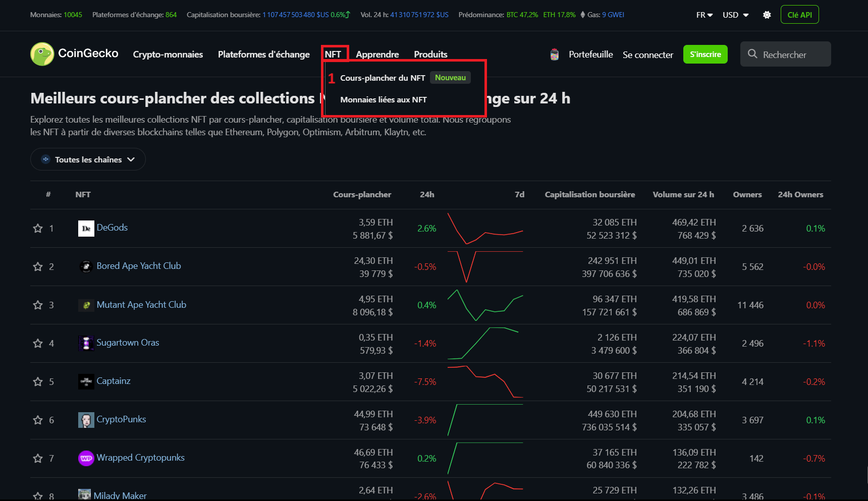This screenshot has width=868, height=501.
Task: Click the Mutant Ape Yacht Club icon
Action: pyautogui.click(x=86, y=305)
